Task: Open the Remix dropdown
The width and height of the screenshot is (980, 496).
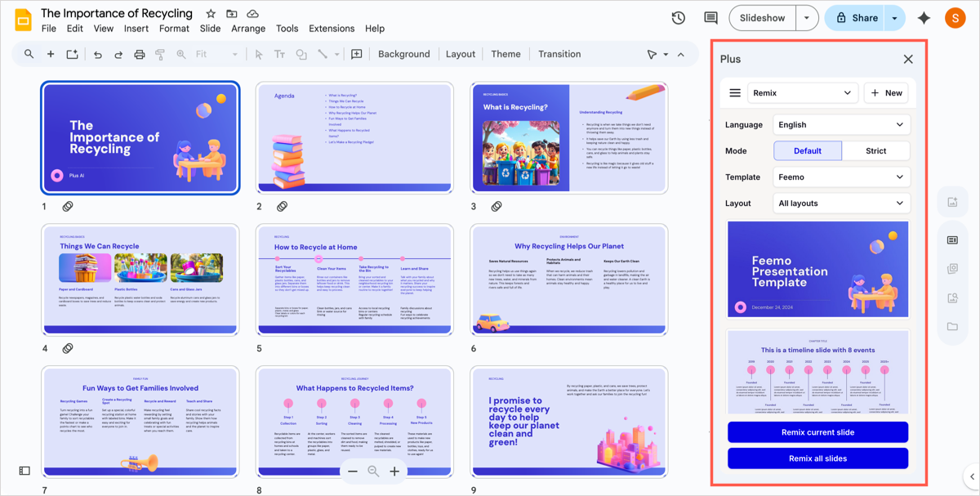Action: click(802, 92)
